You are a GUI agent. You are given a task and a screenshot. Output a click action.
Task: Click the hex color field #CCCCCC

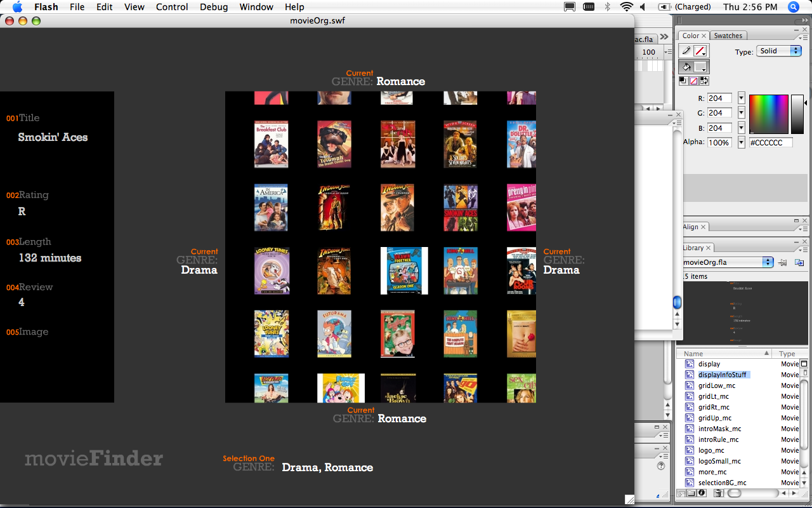771,143
